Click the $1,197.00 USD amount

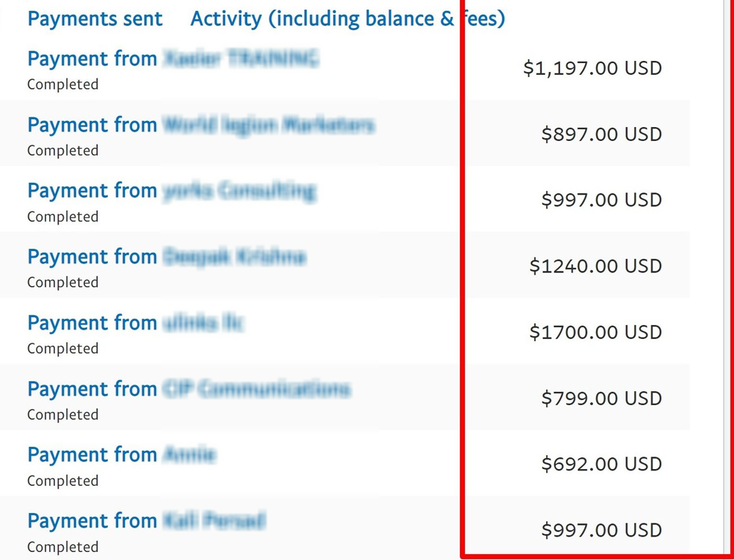coord(592,68)
